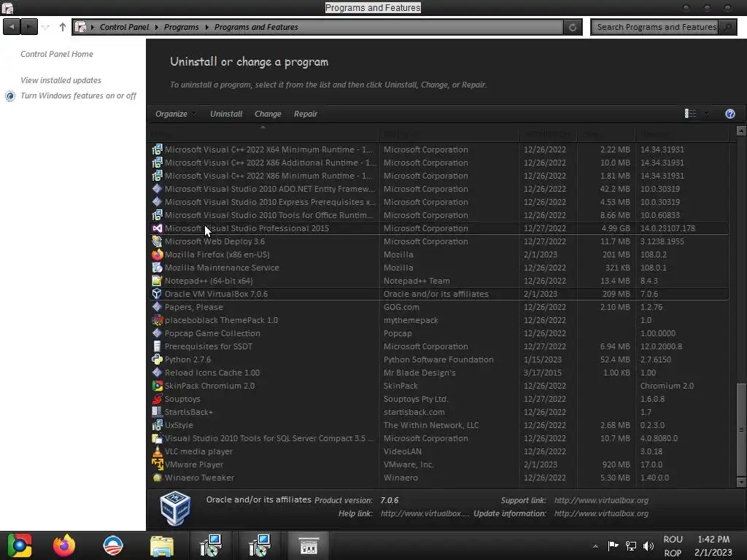Open the view options dropdown arrow
The height and width of the screenshot is (560, 747).
pos(706,114)
